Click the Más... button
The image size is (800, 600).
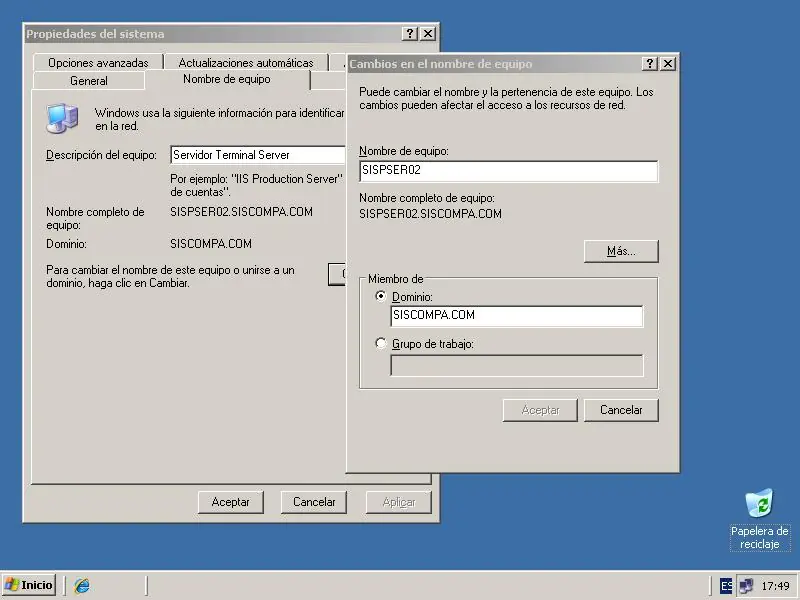coord(621,251)
